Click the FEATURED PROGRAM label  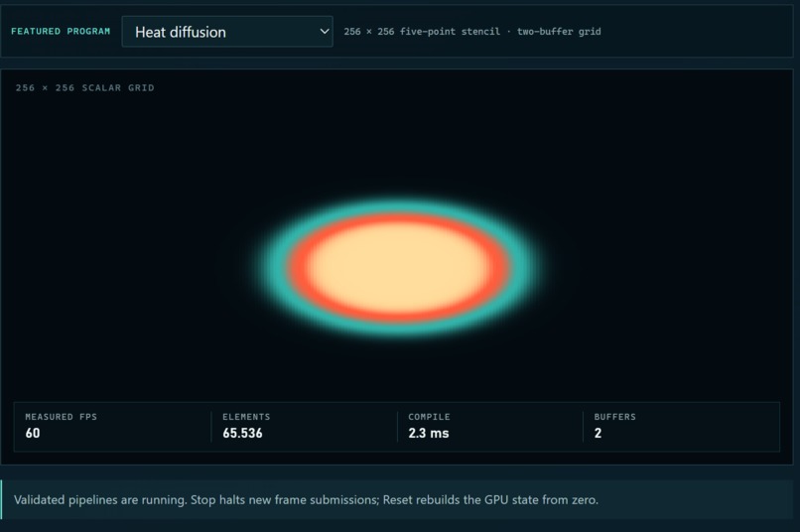61,31
